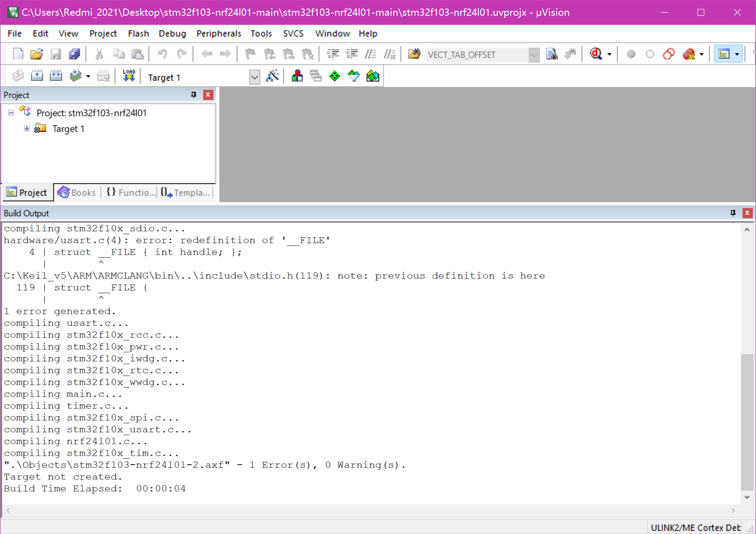Undo the last edit
Image resolution: width=756 pixels, height=534 pixels.
tap(162, 54)
